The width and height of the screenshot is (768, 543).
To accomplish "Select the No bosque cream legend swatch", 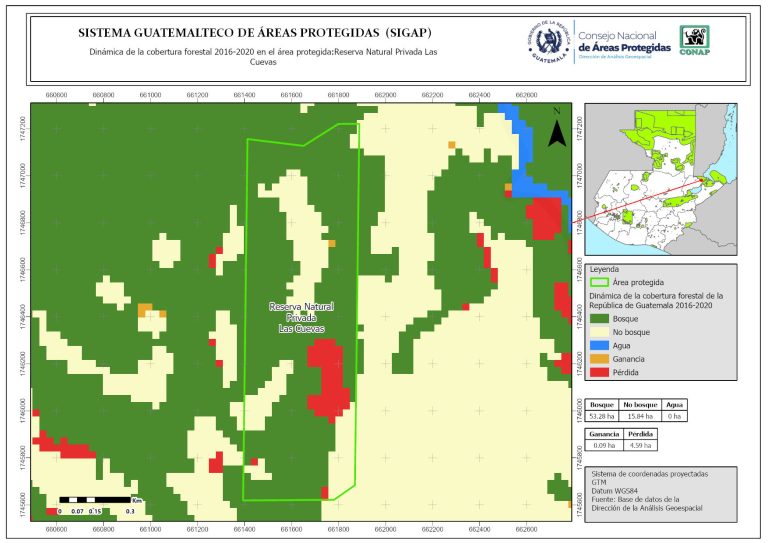I will click(598, 331).
